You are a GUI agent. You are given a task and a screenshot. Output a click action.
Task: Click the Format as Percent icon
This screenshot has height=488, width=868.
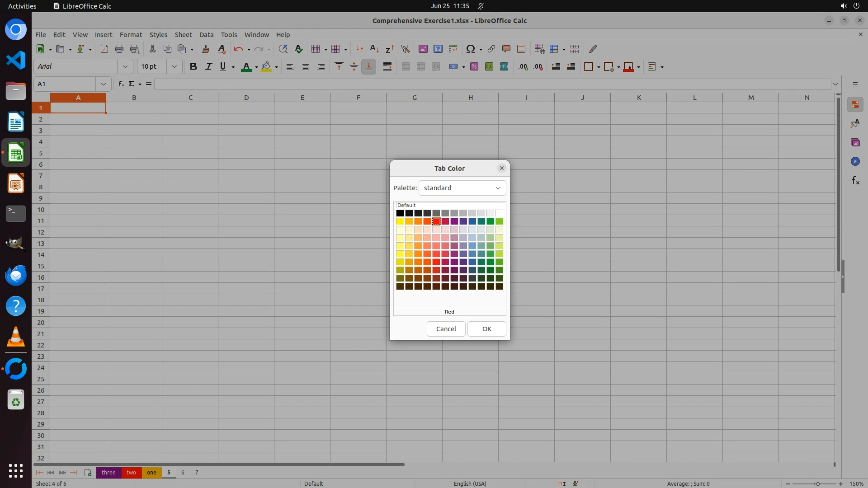[x=474, y=66]
